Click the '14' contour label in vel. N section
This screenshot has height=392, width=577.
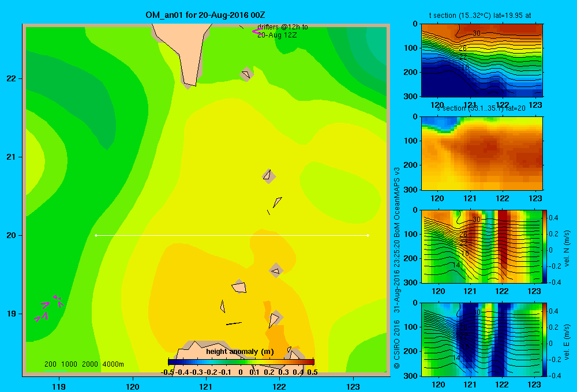coord(456,265)
